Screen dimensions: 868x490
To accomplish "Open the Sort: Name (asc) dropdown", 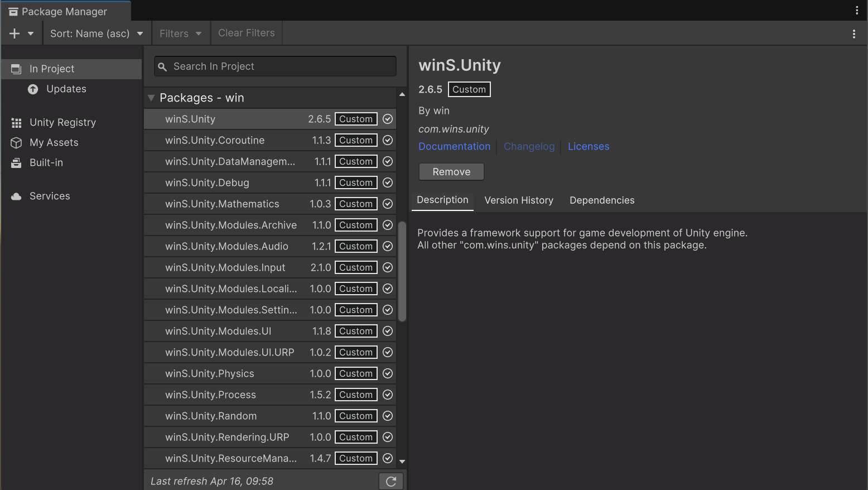I will [x=96, y=33].
